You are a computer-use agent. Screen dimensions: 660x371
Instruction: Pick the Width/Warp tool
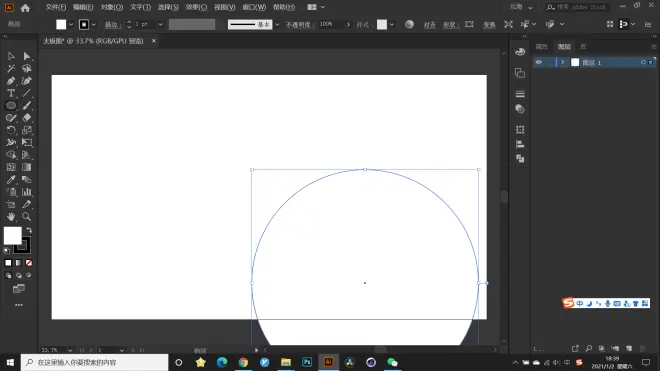[11, 142]
